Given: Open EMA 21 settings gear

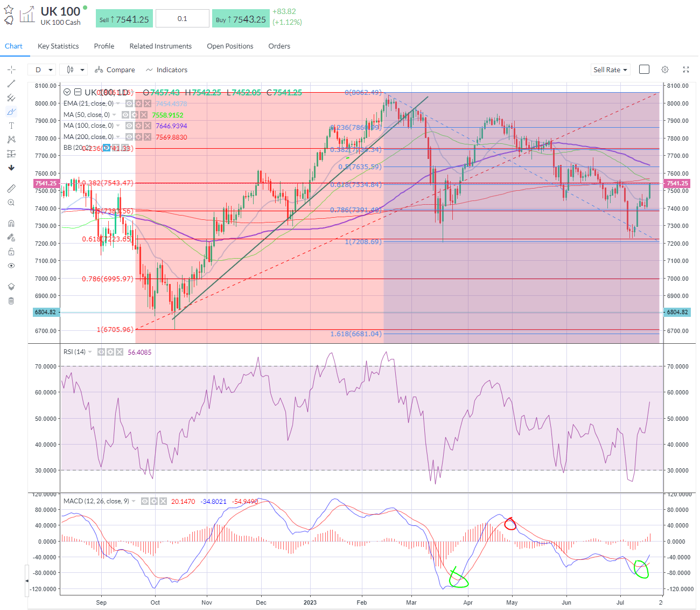Looking at the screenshot, I should (x=138, y=103).
